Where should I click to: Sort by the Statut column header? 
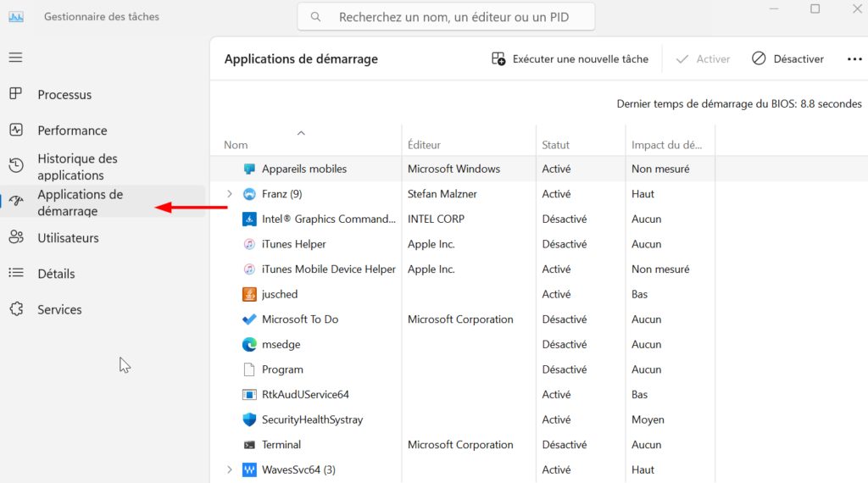555,145
